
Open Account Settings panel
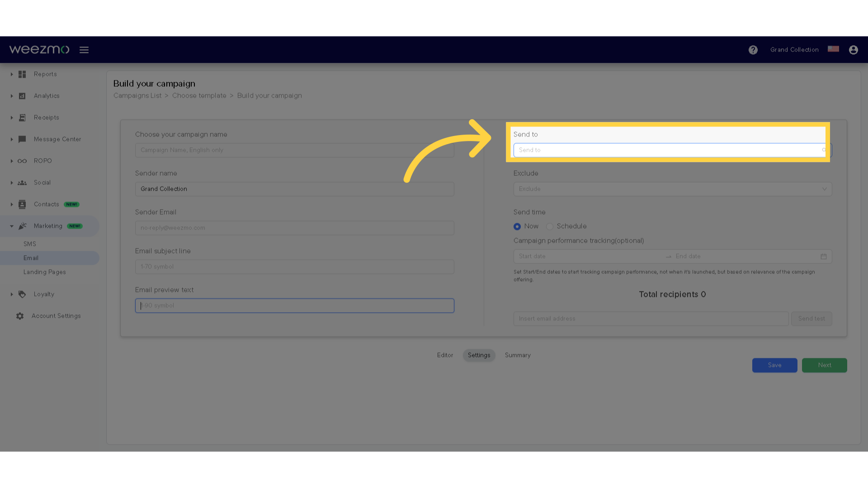[x=56, y=316]
